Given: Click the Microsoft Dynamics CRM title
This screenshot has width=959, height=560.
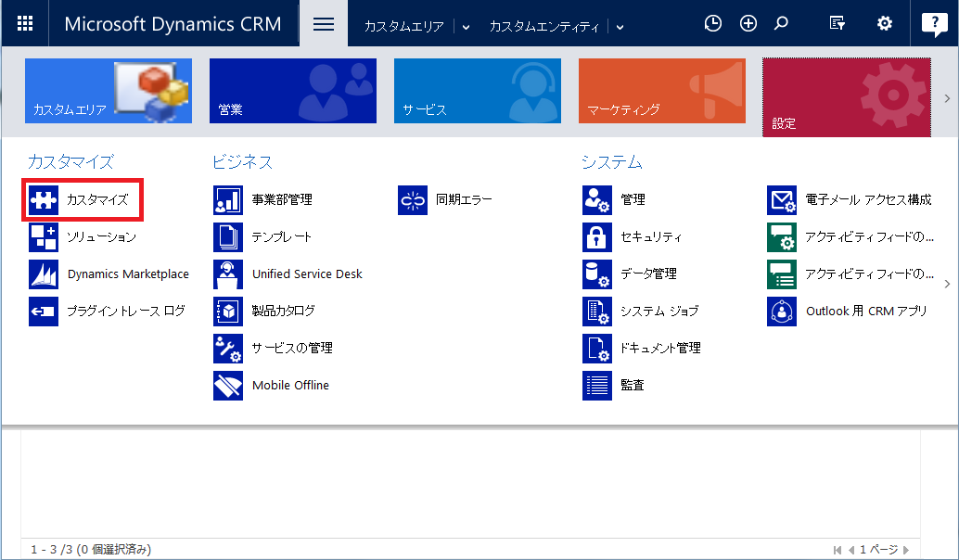Looking at the screenshot, I should pos(173,24).
